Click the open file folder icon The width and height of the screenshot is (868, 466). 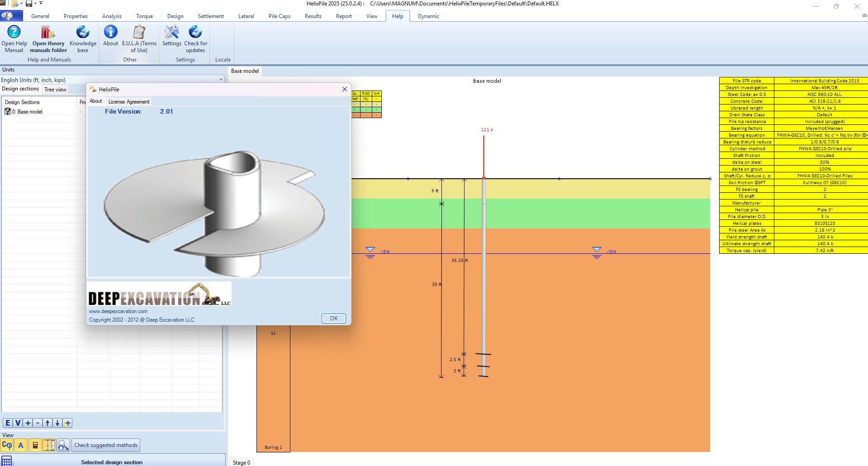click(15, 4)
